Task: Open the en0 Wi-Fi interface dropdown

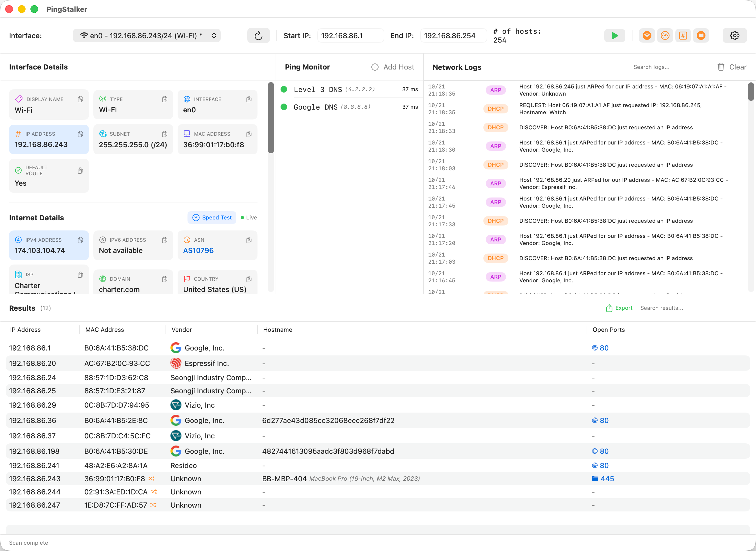Action: [x=147, y=36]
